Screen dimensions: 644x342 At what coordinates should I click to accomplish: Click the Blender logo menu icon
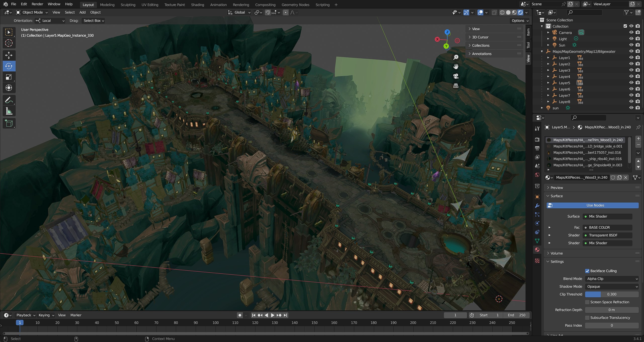[5, 4]
